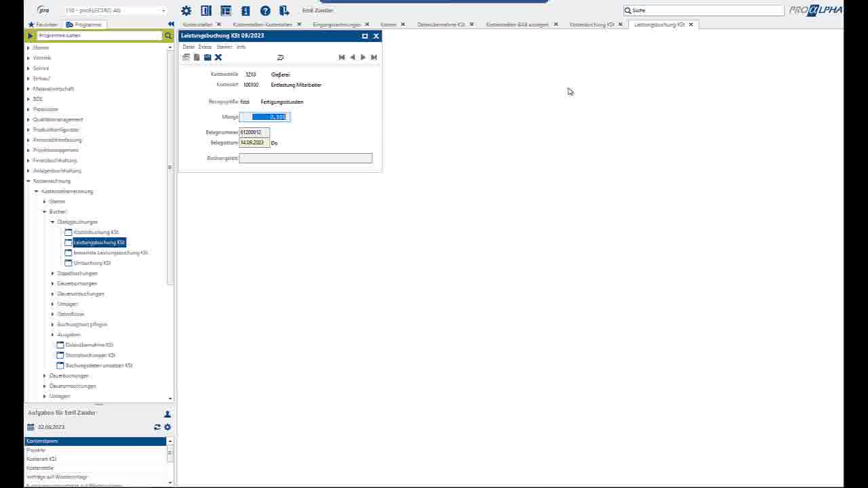Click the arrow notepad icon in booking toolbar

click(x=280, y=58)
